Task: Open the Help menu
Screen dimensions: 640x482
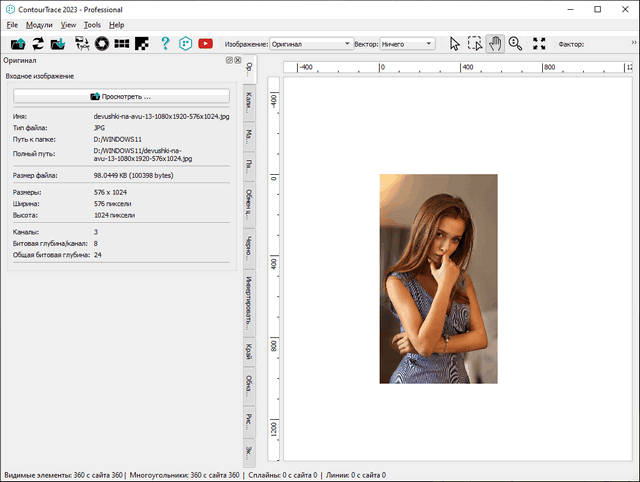Action: [116, 25]
